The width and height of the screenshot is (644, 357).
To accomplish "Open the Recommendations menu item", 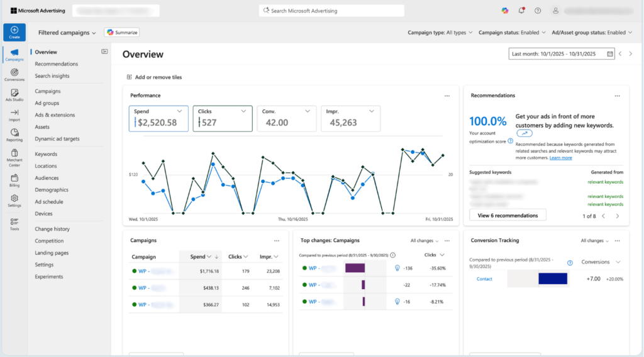I will point(56,64).
